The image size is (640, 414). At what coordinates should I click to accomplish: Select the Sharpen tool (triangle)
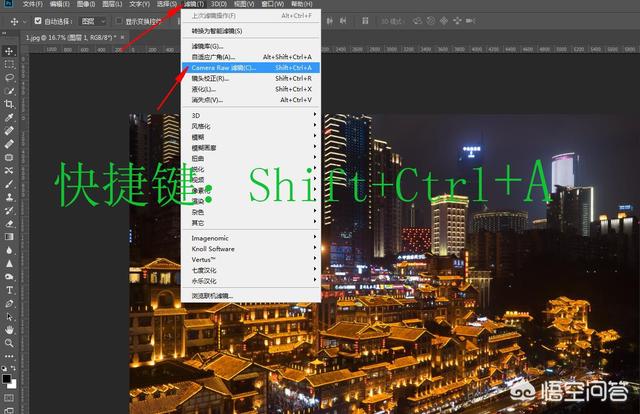[9, 263]
